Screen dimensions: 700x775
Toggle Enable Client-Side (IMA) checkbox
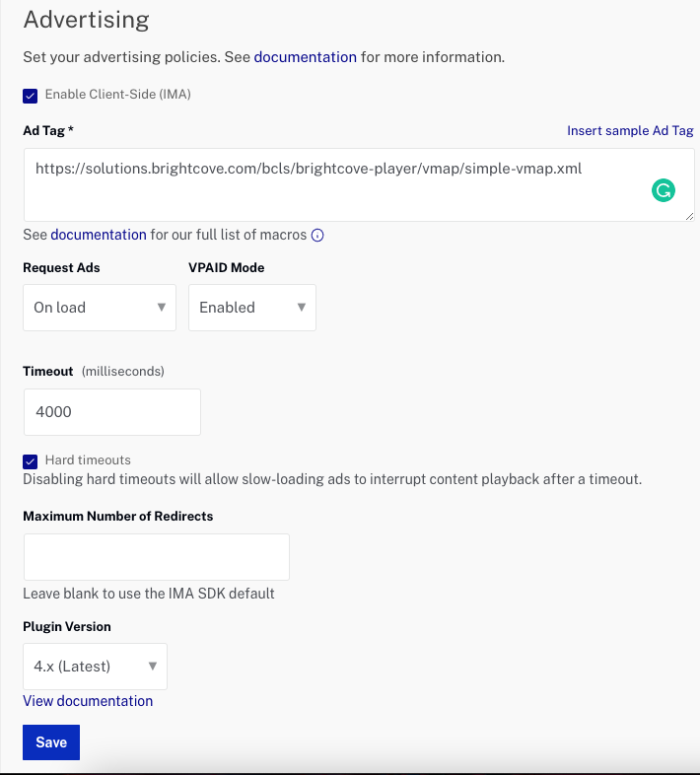31,95
